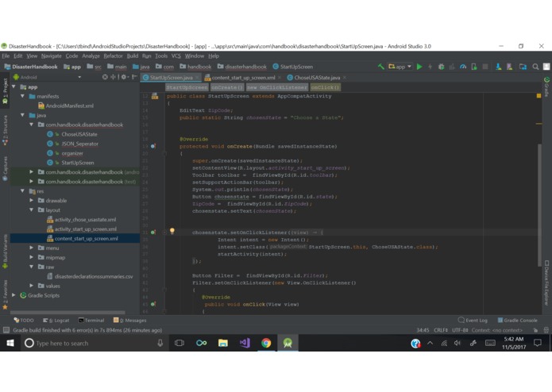Image resolution: width=552 pixels, height=392 pixels.
Task: Open File Explorer from the taskbar
Action: [x=223, y=343]
